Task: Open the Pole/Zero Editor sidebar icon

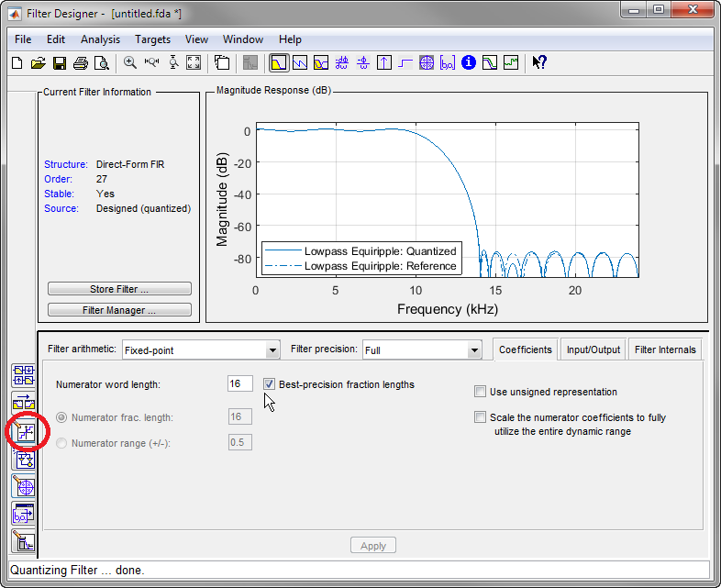Action: pos(23,486)
